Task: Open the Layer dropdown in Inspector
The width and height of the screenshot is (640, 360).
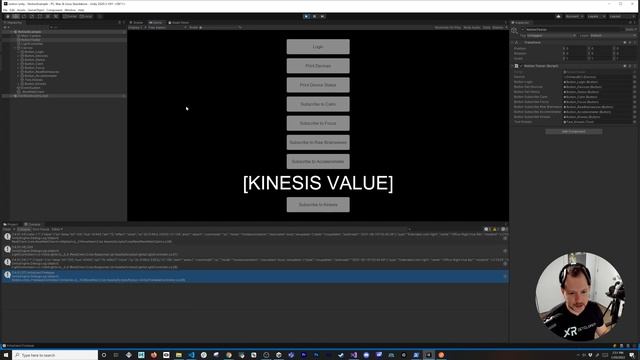Action: point(612,36)
